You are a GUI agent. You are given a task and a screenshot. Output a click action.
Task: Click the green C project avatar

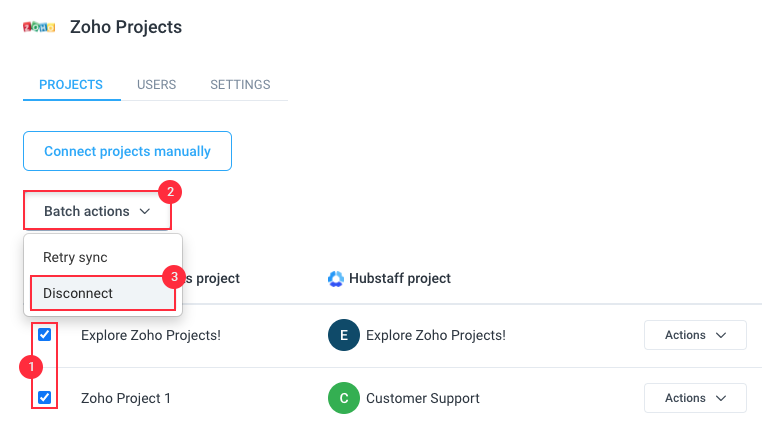click(x=344, y=398)
